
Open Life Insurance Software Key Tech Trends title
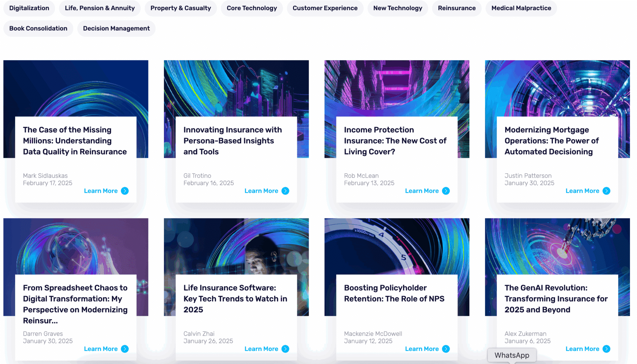coord(235,299)
